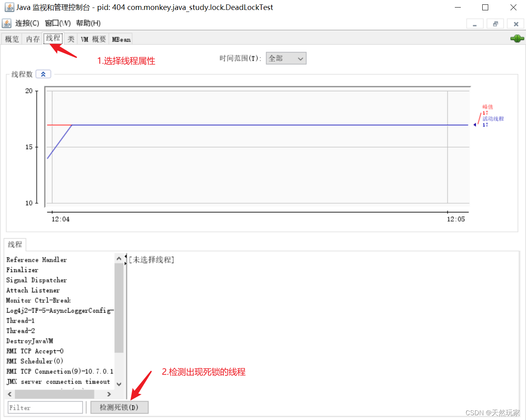Select the Attach Listener thread

click(x=33, y=290)
